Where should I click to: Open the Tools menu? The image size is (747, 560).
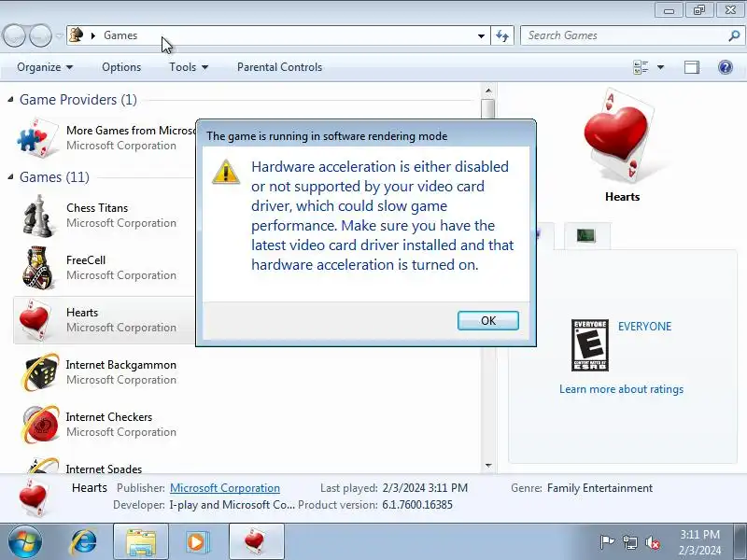tap(189, 67)
